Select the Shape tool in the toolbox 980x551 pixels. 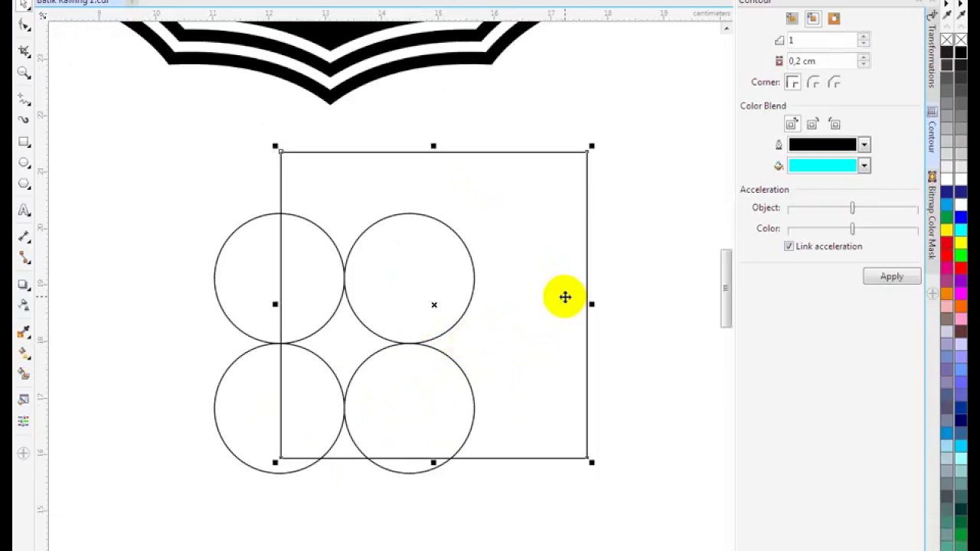[24, 24]
